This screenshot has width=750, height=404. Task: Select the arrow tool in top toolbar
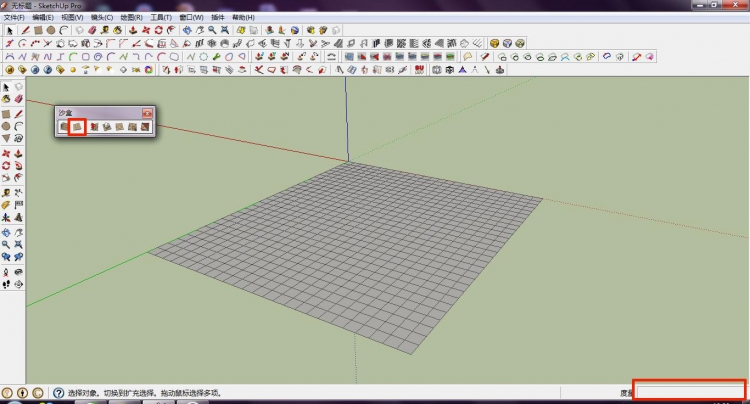point(10,31)
